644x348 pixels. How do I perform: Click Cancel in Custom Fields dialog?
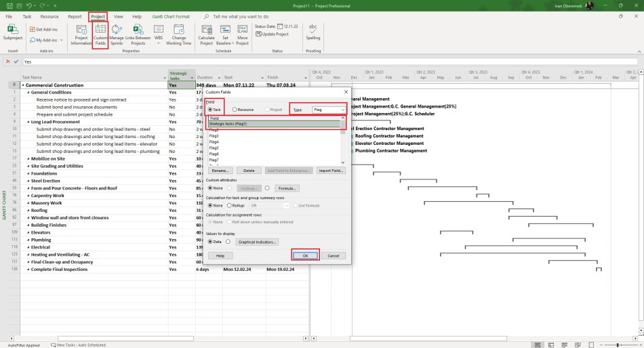tap(333, 255)
